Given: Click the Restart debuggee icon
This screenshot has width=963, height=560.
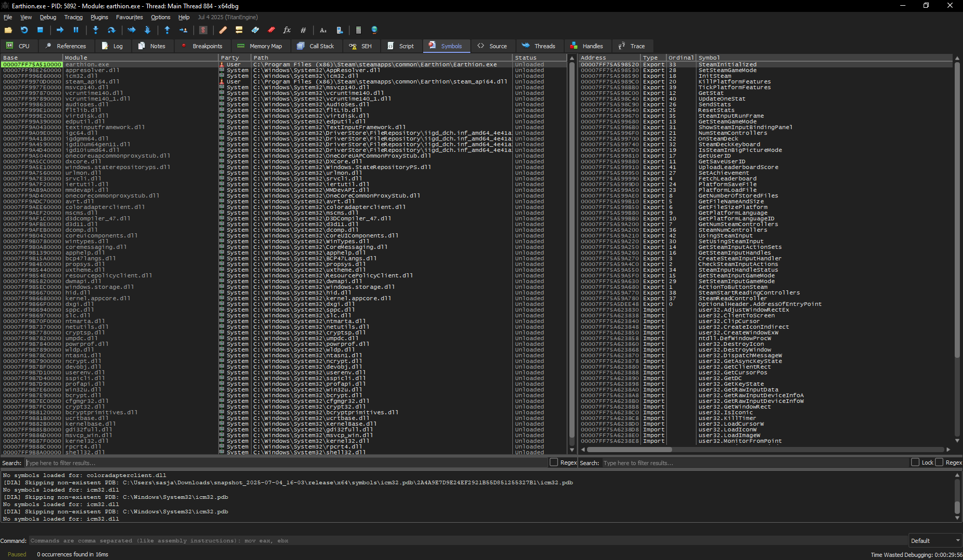Looking at the screenshot, I should pyautogui.click(x=24, y=30).
